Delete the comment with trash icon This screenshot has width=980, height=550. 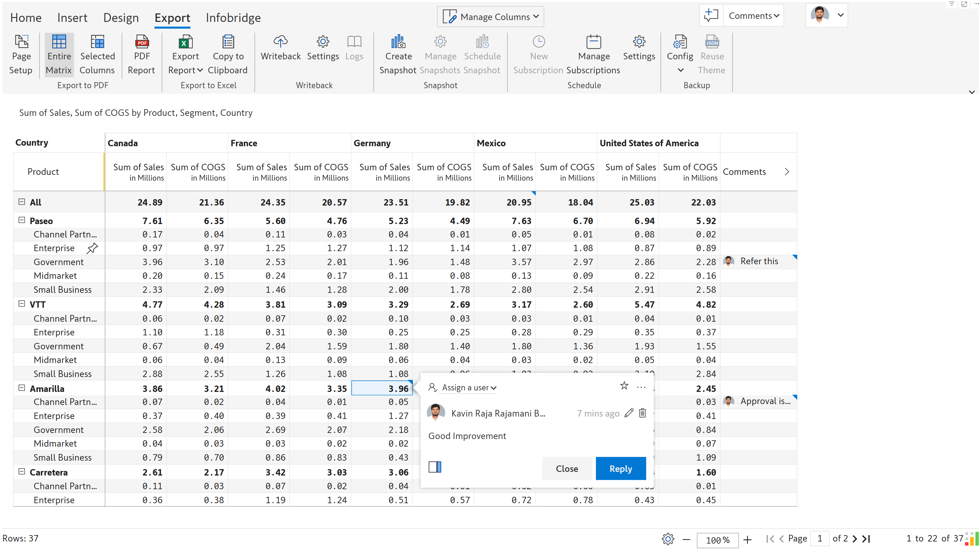(642, 413)
